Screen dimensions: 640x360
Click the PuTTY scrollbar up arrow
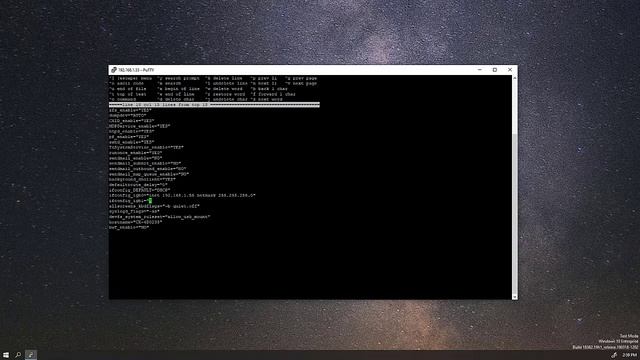click(514, 78)
